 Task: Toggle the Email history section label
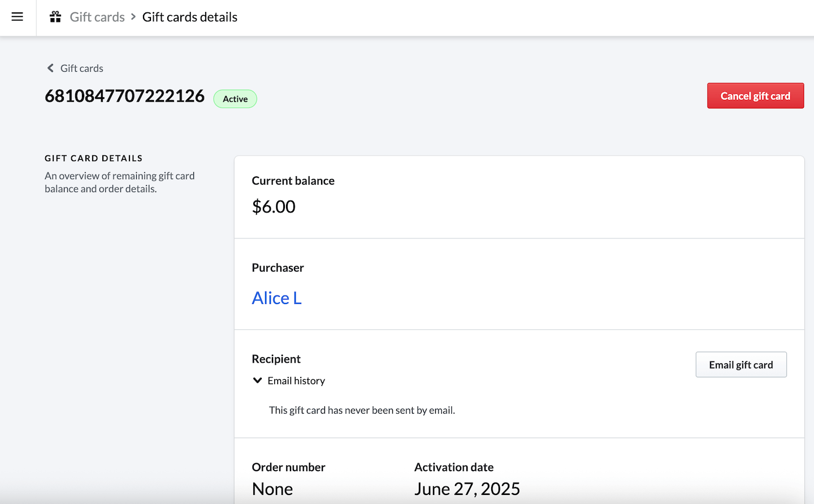296,381
